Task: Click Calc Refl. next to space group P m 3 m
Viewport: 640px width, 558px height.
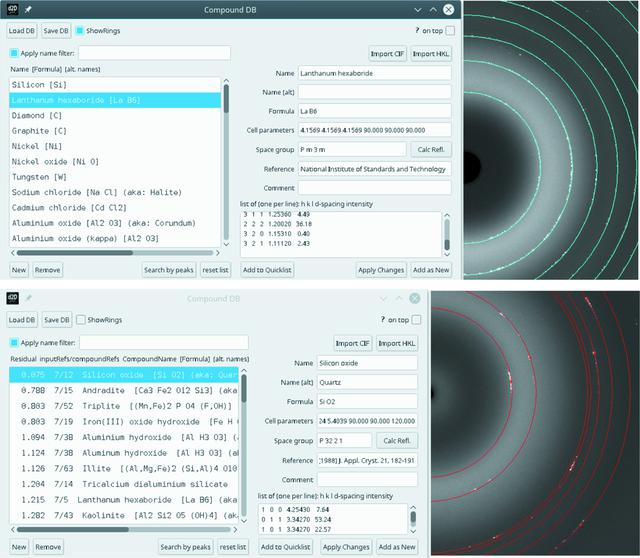Action: coord(431,149)
